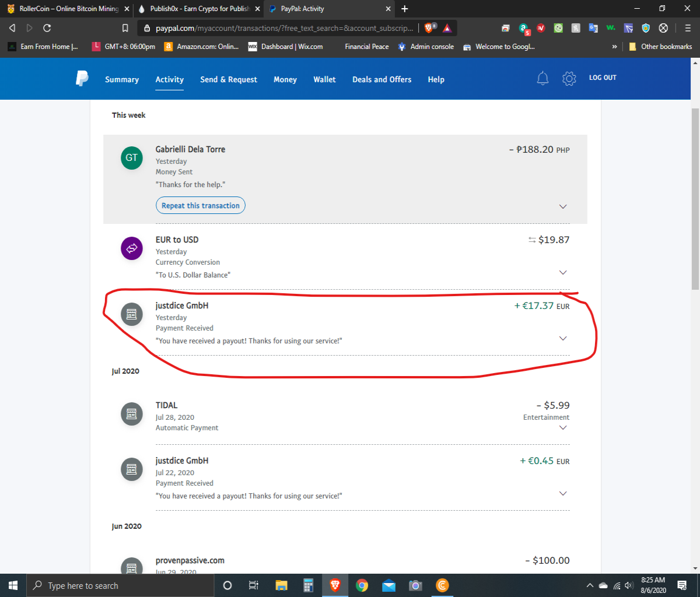Click the PayPal logo in header
Screen dimensions: 700x597
(x=82, y=79)
